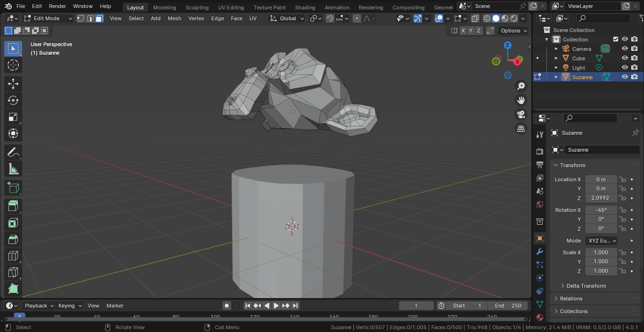The image size is (644, 332).
Task: Hide Suzanne in the outliner
Action: (x=625, y=77)
